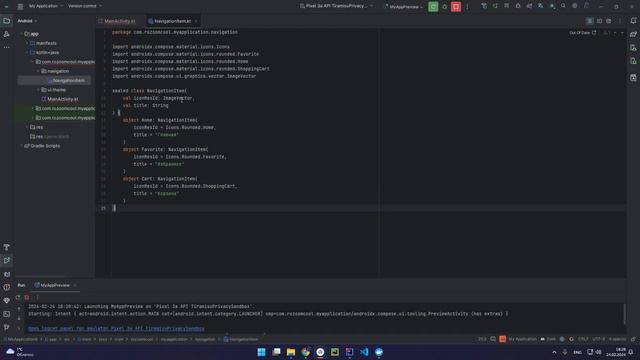Open Device Manager icon on right sidebar

pos(633,48)
